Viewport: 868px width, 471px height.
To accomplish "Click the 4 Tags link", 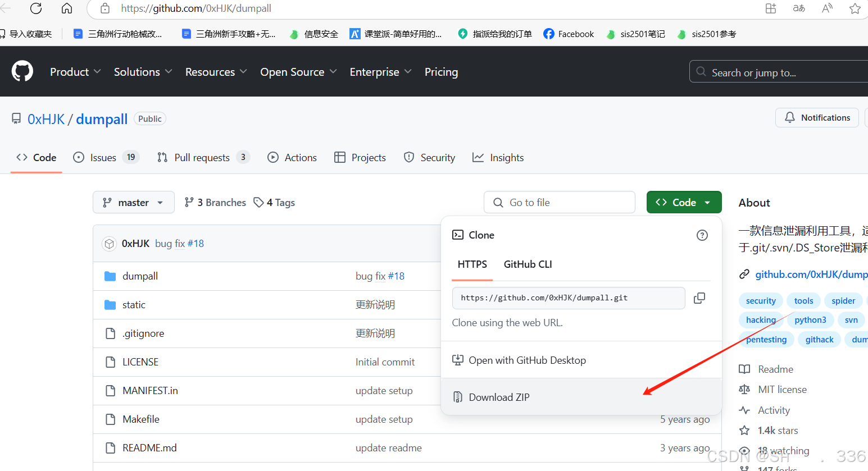I will point(274,203).
